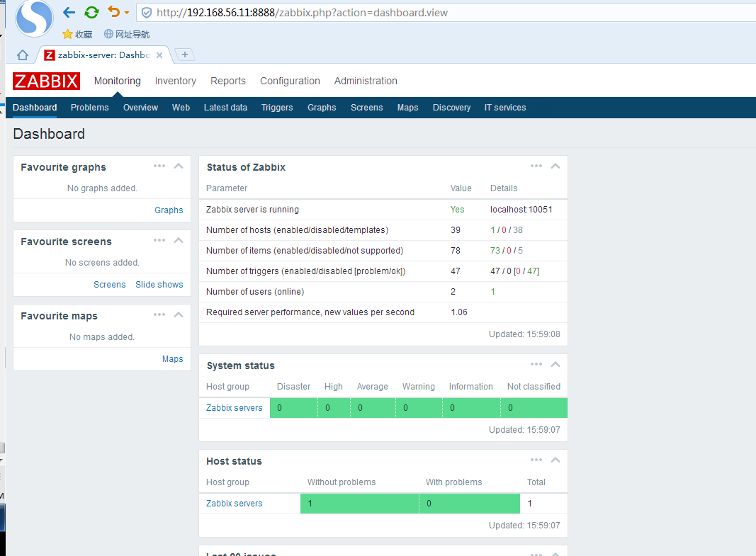Go to Latest data submenu

[x=225, y=108]
